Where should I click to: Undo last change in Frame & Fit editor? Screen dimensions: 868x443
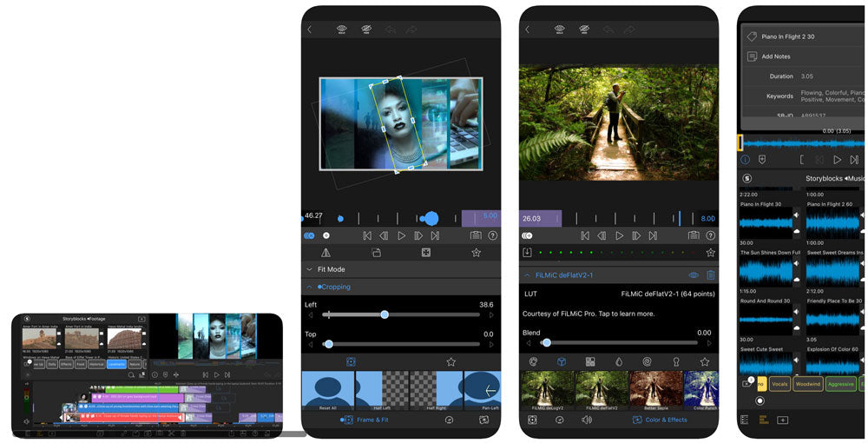[x=391, y=30]
